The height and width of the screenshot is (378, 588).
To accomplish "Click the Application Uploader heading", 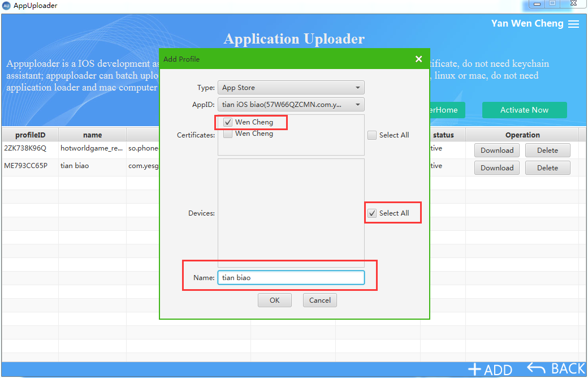I will [x=294, y=38].
